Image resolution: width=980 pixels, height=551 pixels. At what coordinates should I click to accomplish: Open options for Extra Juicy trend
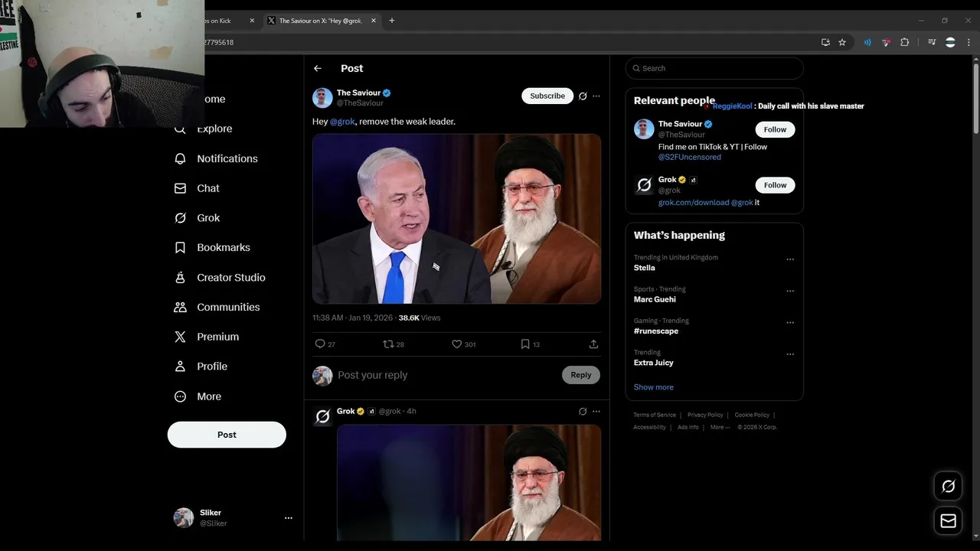click(790, 354)
